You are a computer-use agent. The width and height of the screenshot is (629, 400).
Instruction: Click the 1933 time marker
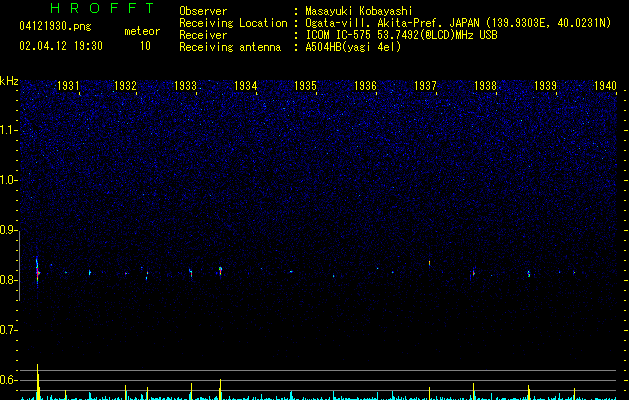[185, 86]
